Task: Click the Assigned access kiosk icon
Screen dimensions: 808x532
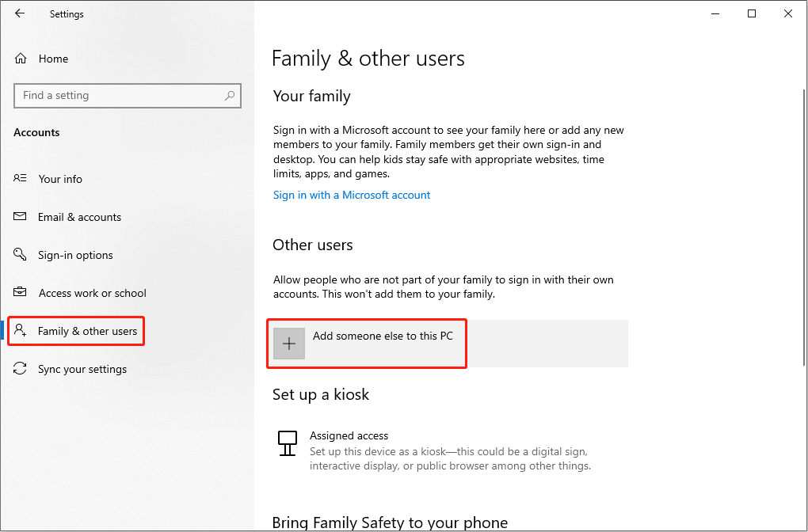Action: point(287,443)
